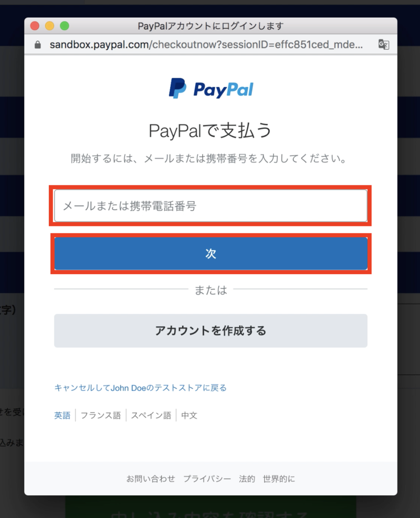420x518 pixels.
Task: Click the Google Translate icon in address bar
Action: pos(384,44)
